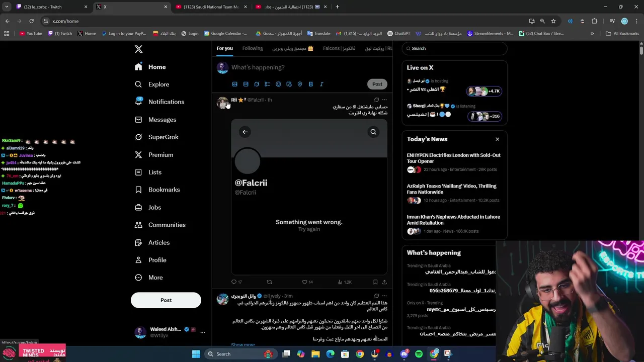
Task: Bookmark this page with the star icon
Action: tap(553, 21)
